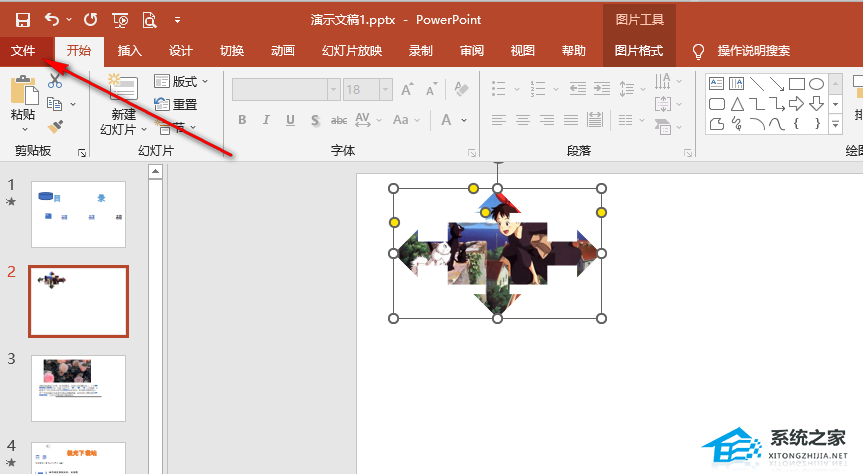Start slideshow from beginning icon

coord(120,20)
